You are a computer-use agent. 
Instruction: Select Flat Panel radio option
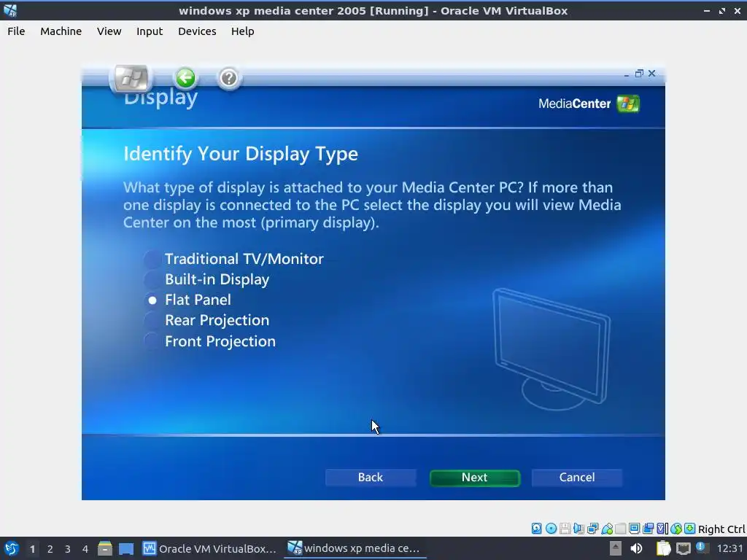(x=187, y=300)
